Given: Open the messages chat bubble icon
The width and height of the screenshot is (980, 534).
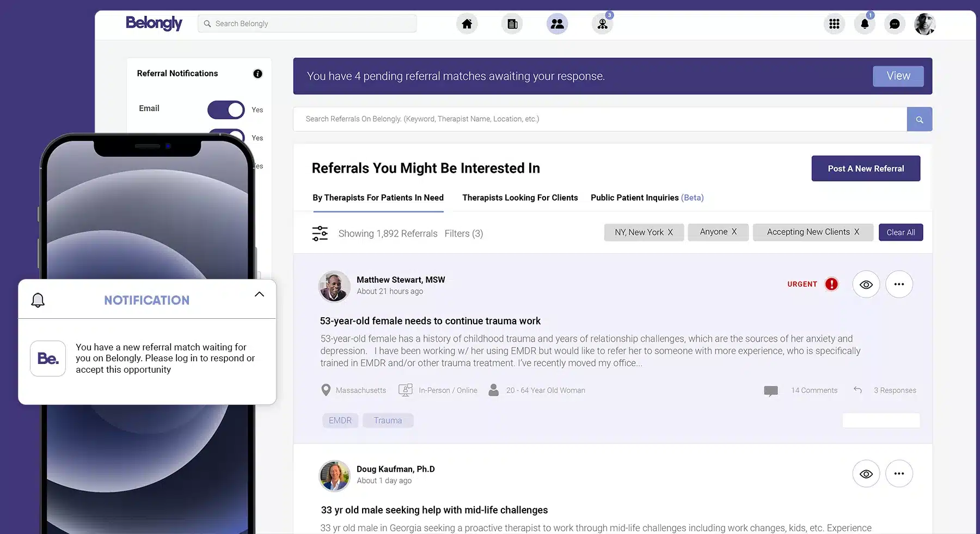Looking at the screenshot, I should click(895, 24).
